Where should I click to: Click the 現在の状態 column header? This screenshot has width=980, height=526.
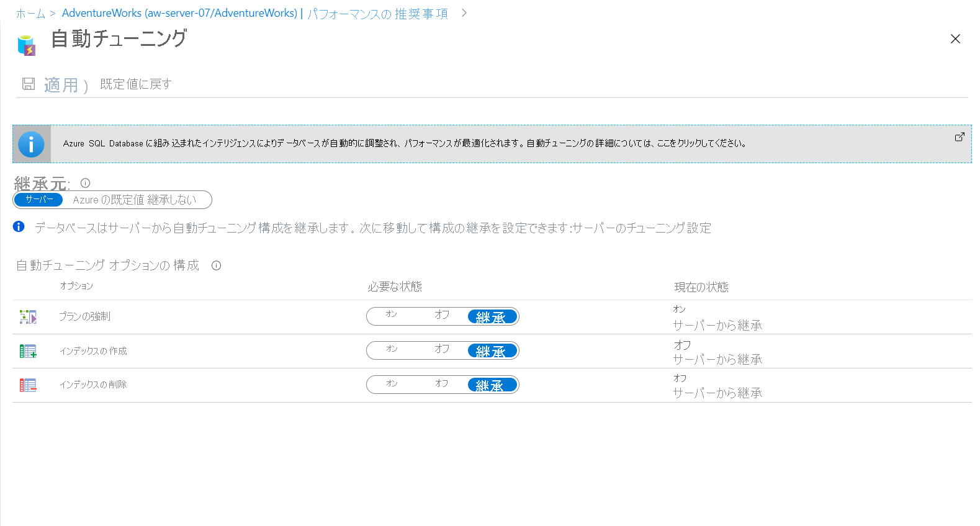701,287
